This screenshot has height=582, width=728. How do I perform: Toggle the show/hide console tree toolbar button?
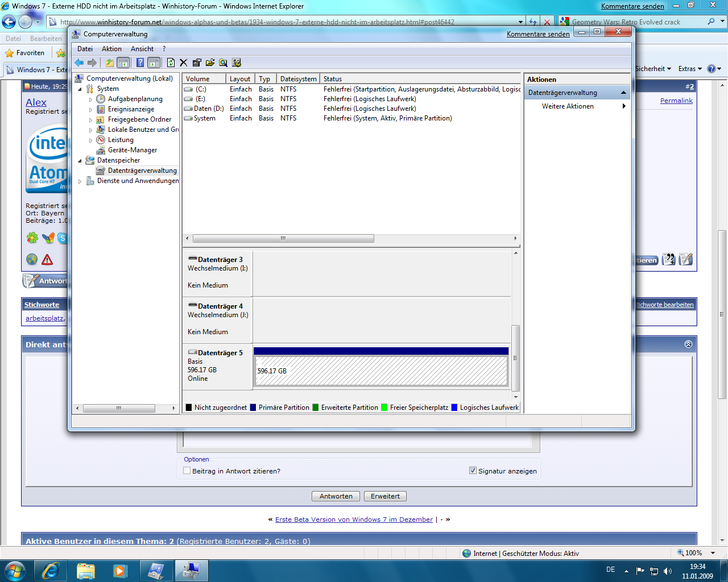pos(123,63)
